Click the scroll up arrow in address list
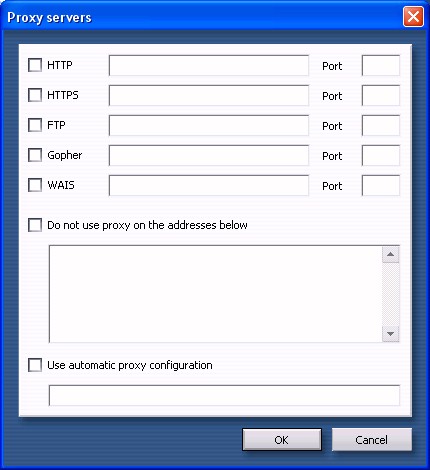Screen dimensions: 430x470 coord(391,255)
